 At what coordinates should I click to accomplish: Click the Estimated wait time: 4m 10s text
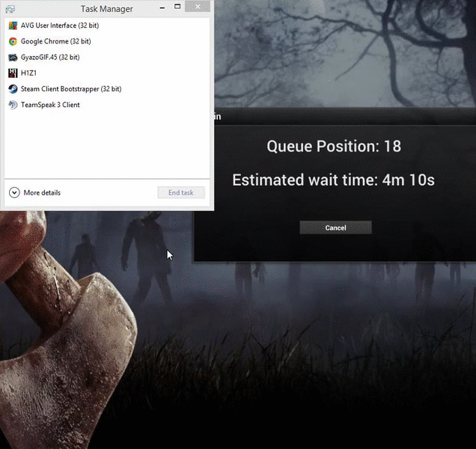coord(333,180)
